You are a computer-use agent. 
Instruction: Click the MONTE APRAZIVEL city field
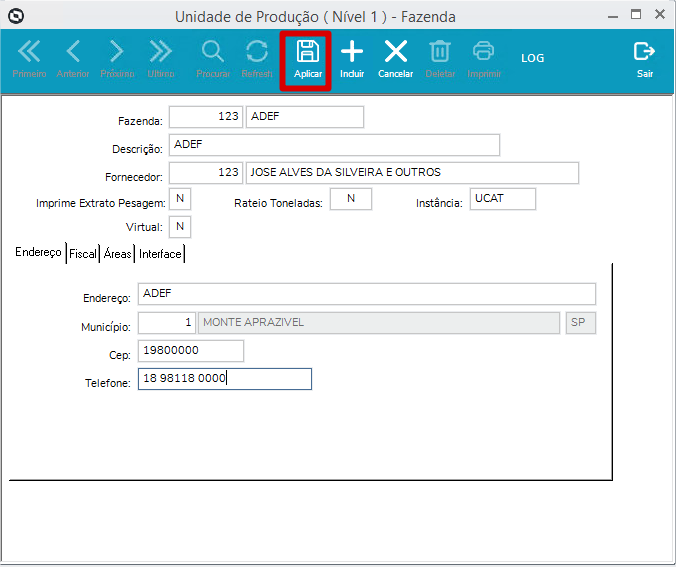(x=379, y=323)
